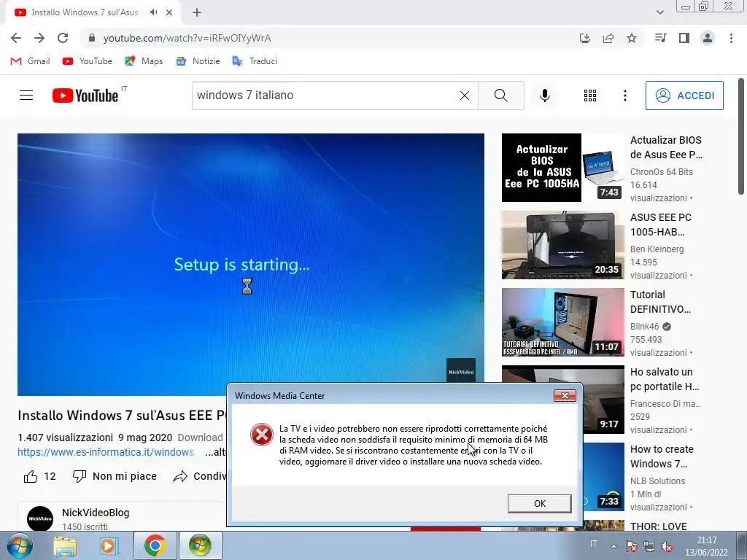The height and width of the screenshot is (560, 747).
Task: Open the tab search chevron
Action: pyautogui.click(x=659, y=12)
